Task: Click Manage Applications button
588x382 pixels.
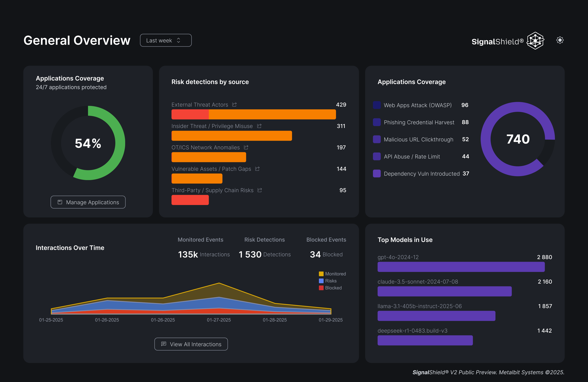Action: [x=88, y=202]
